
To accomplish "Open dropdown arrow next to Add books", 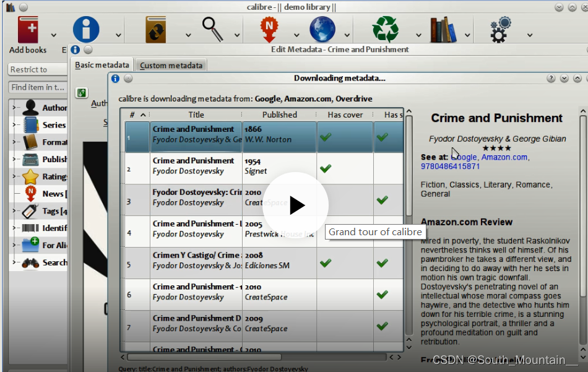I will click(x=54, y=35).
